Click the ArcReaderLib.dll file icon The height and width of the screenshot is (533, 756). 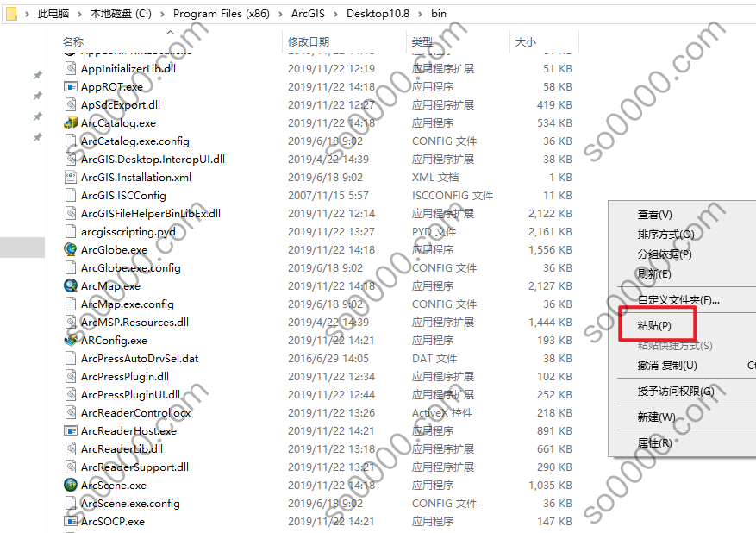click(71, 448)
